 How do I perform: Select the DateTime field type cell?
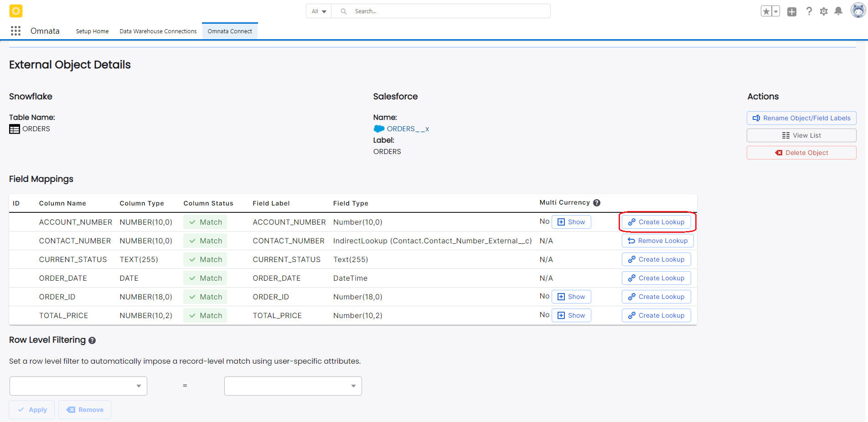point(350,278)
